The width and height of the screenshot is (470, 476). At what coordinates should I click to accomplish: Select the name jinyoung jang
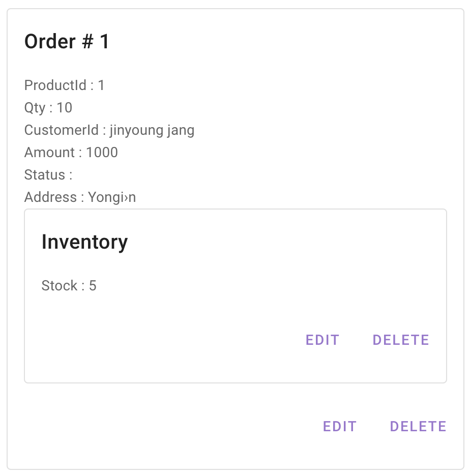coord(152,130)
